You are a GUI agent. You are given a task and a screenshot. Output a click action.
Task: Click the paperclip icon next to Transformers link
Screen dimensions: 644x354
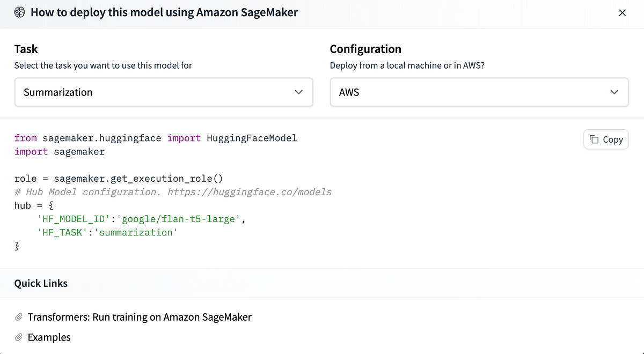click(19, 317)
